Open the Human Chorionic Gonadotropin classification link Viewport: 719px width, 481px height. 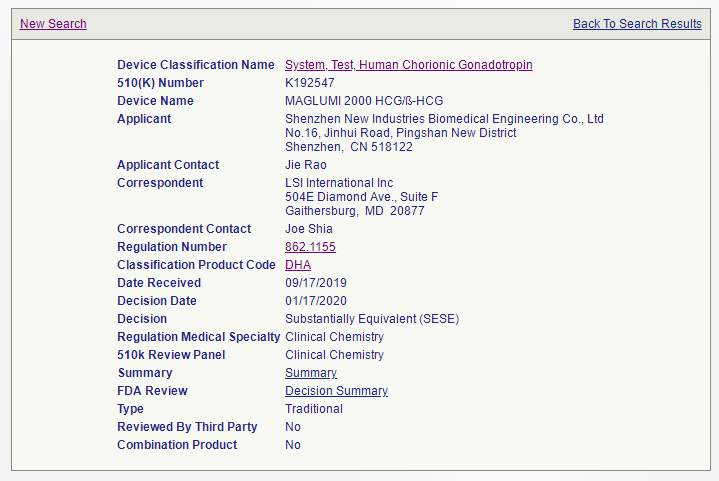(408, 65)
